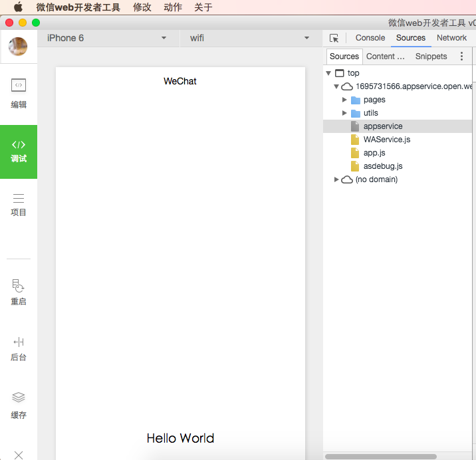Open the Snippets subtab
Image resolution: width=476 pixels, height=460 pixels.
(x=431, y=57)
